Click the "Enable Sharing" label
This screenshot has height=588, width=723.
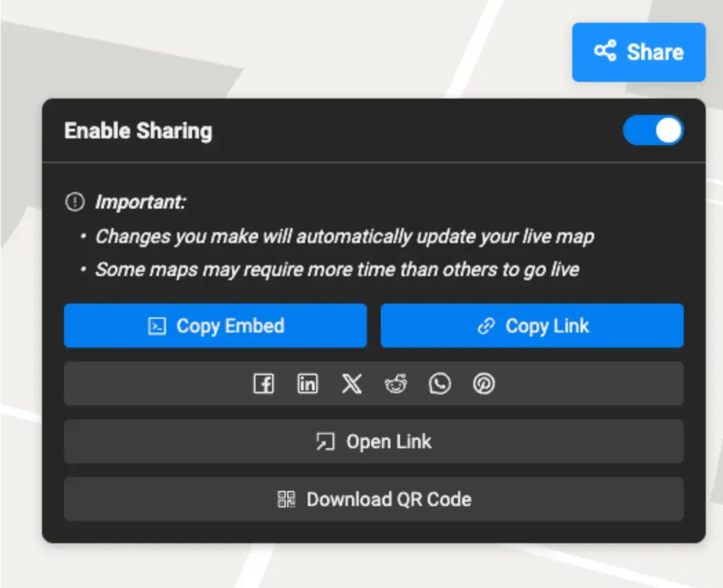point(138,131)
